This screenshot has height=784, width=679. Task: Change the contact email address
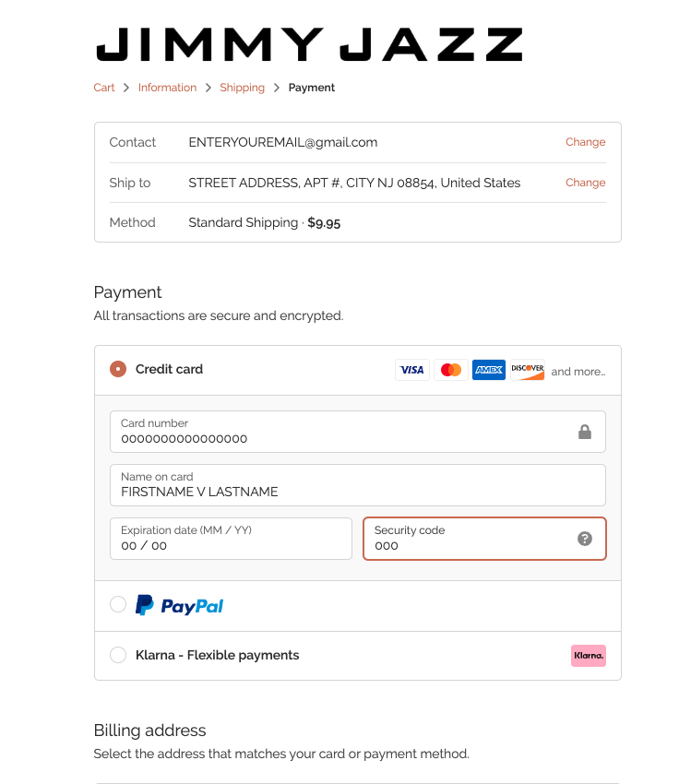point(585,142)
